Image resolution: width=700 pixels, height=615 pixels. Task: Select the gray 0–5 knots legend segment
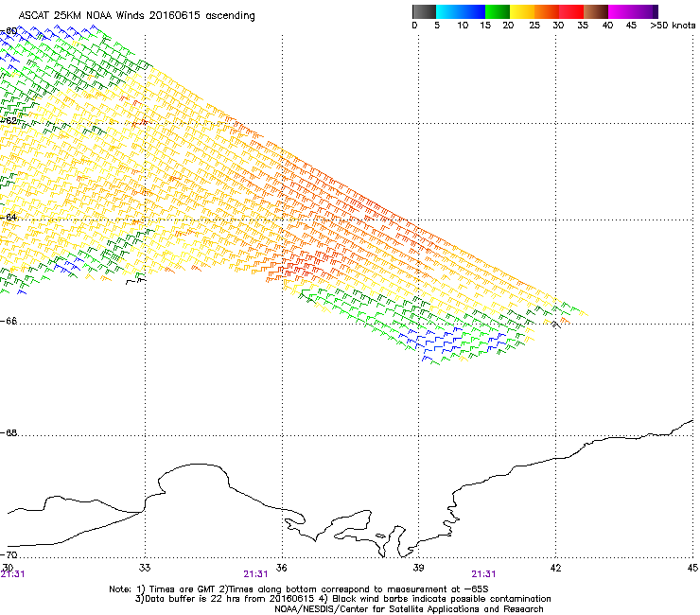(x=424, y=11)
